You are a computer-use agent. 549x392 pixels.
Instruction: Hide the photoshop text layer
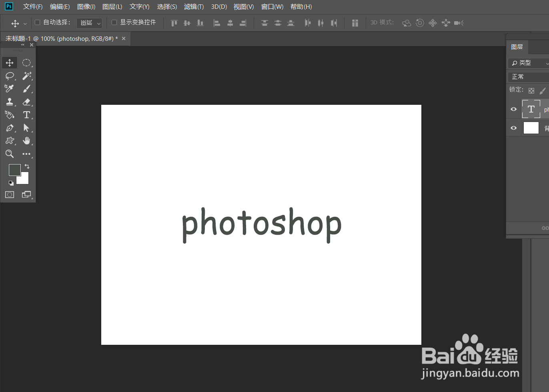point(514,109)
